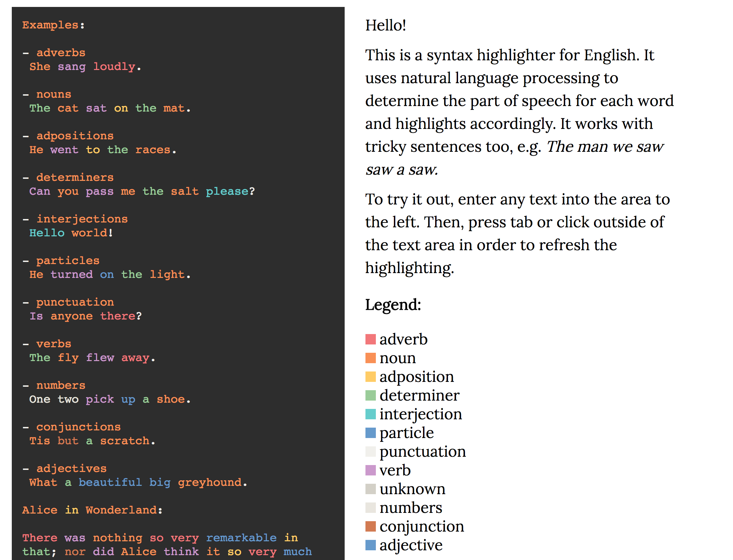Click the punctuation color swatch in the legend

[x=370, y=452]
